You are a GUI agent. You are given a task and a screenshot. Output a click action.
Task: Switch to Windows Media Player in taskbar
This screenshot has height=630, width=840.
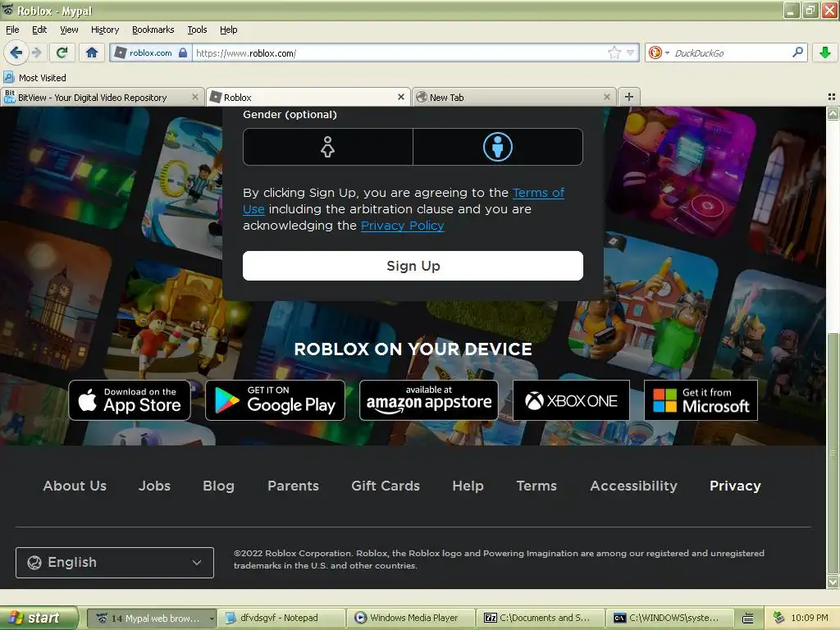pyautogui.click(x=412, y=618)
